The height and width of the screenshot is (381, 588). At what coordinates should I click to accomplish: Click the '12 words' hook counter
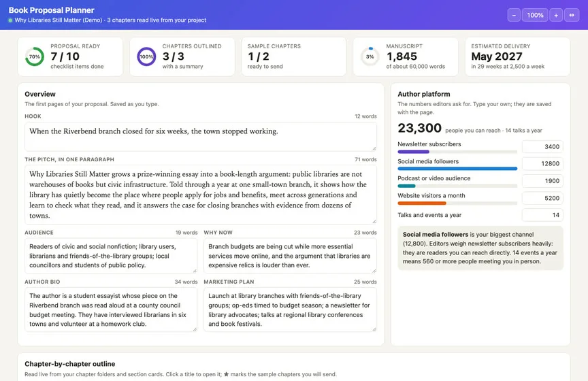coord(365,116)
